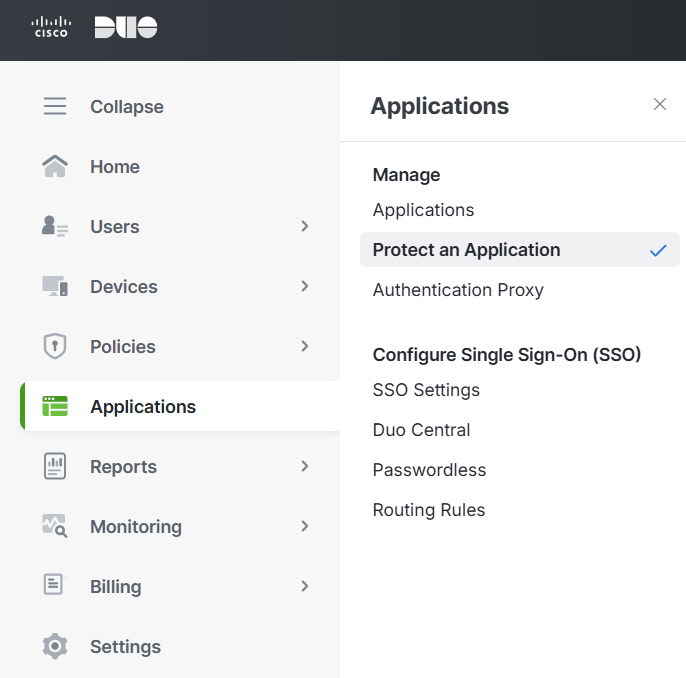
Task: Select Protect an Application menu item
Action: click(x=466, y=250)
